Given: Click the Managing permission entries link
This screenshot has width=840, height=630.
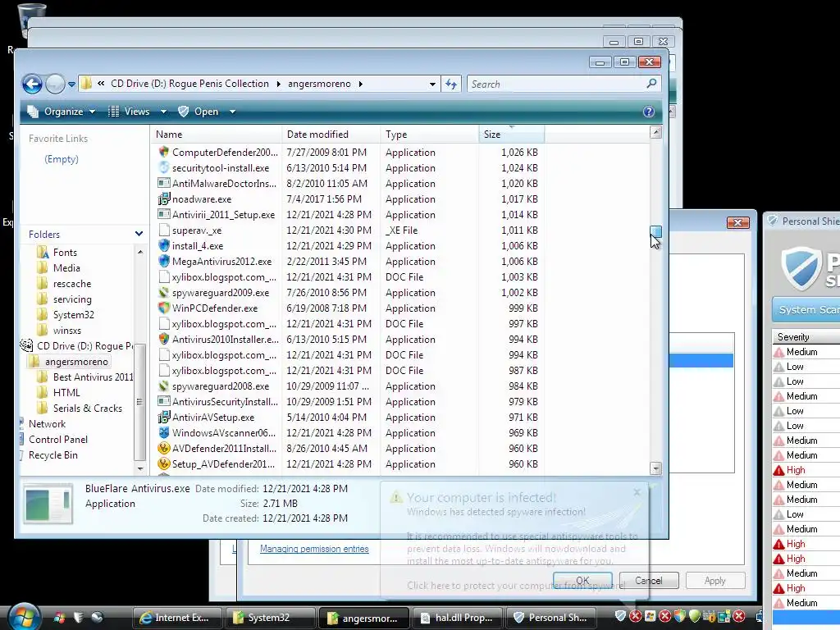Looking at the screenshot, I should [x=314, y=549].
